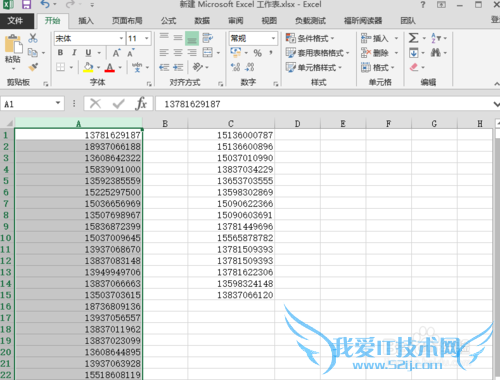Screen dimensions: 500x380
Task: Increase decimal places
Action: click(x=235, y=67)
